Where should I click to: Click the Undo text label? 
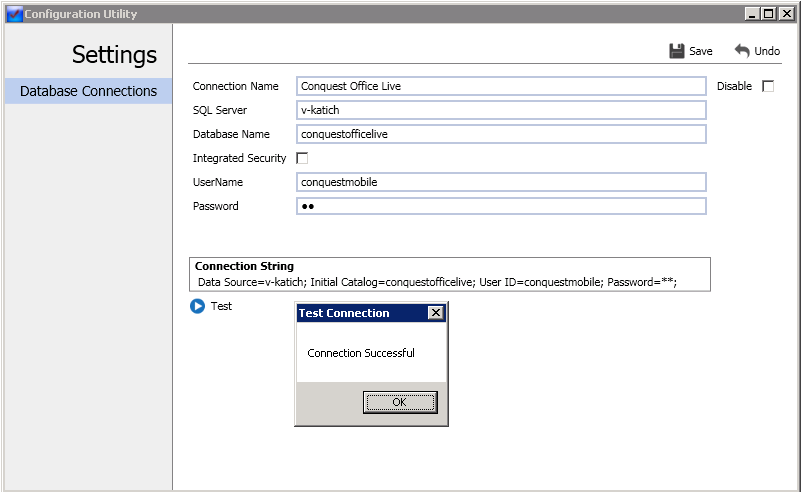coord(767,51)
